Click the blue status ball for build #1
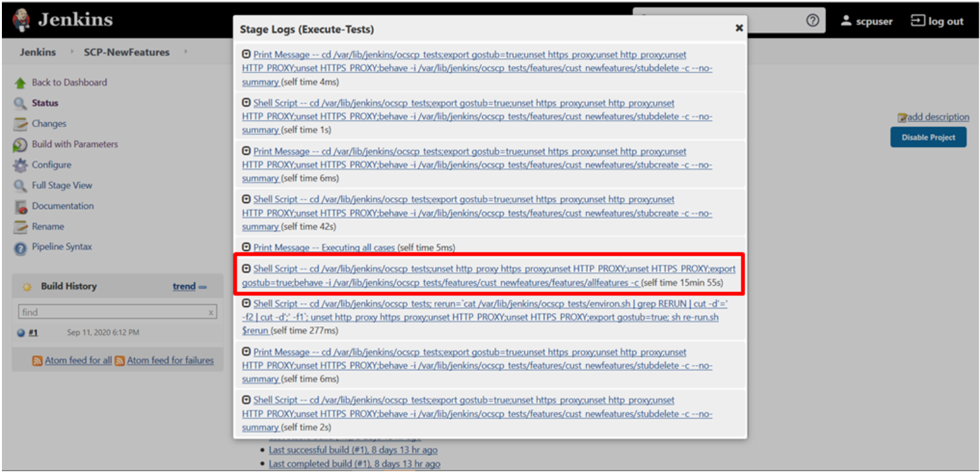Screen dimensions: 980x472 [x=21, y=333]
